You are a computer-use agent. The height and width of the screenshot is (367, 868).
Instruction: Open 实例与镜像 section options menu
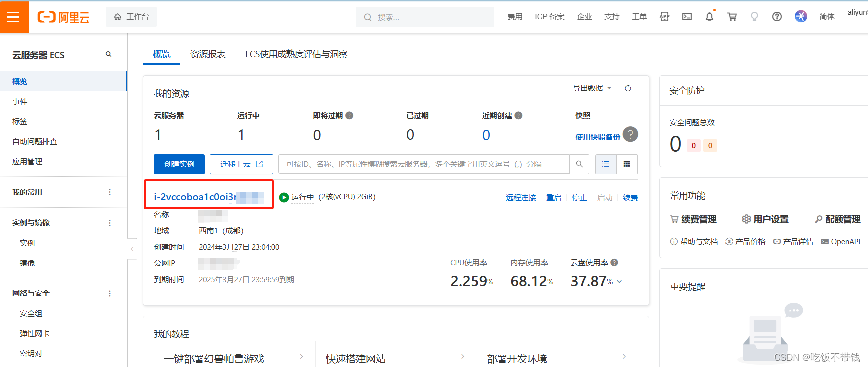[110, 223]
